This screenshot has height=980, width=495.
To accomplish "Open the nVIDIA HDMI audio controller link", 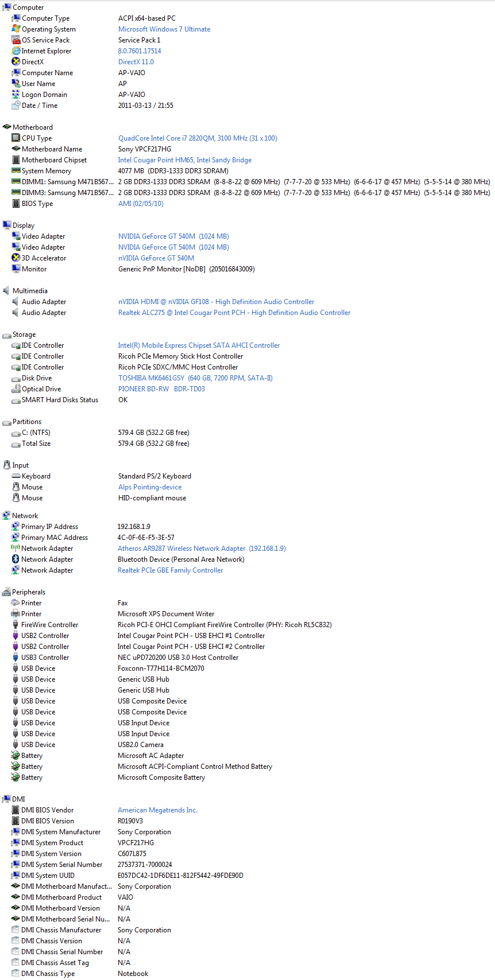I will point(216,302).
